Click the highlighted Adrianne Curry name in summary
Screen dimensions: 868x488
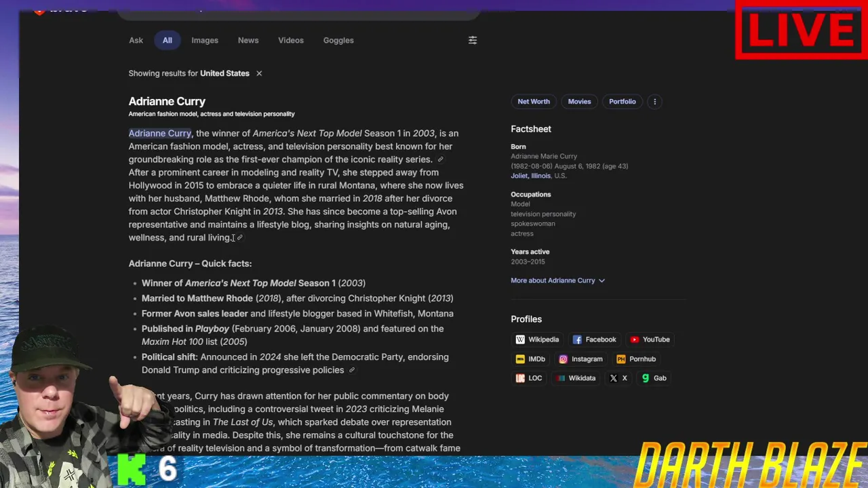(160, 134)
